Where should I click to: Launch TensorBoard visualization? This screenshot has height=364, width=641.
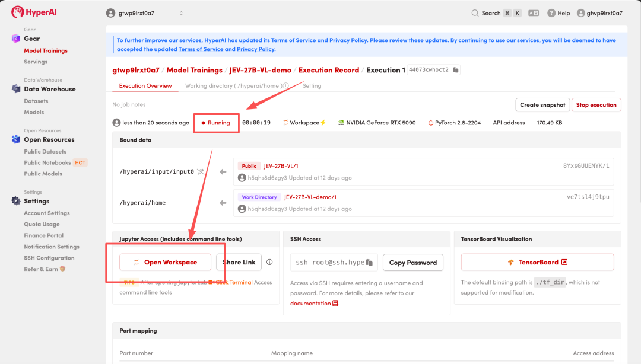(x=537, y=262)
